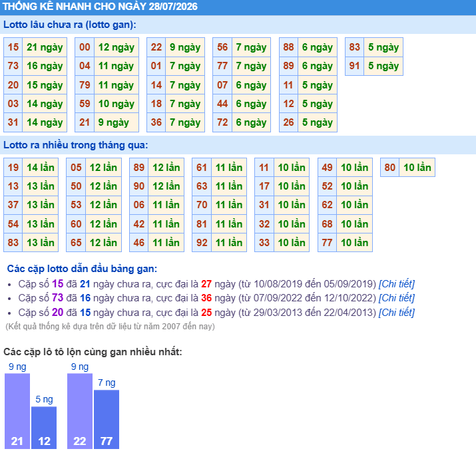Click number 19 with 14 lần
Viewport: 476px width, 455px height.
click(13, 168)
